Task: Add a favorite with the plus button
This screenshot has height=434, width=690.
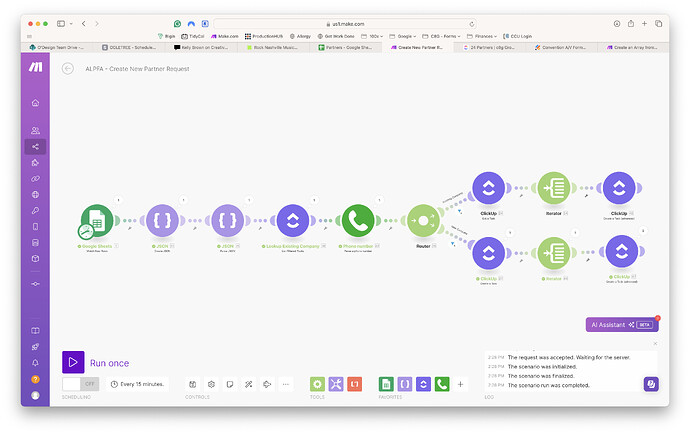Action: (460, 384)
